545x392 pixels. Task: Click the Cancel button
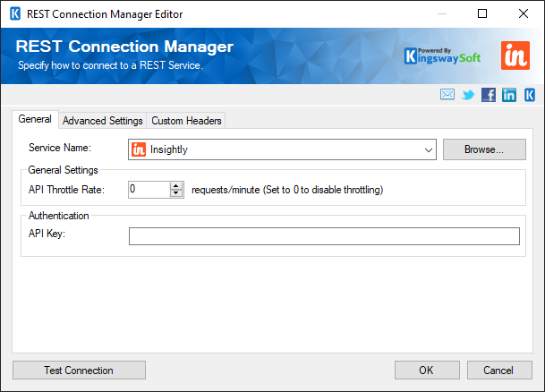click(x=499, y=371)
